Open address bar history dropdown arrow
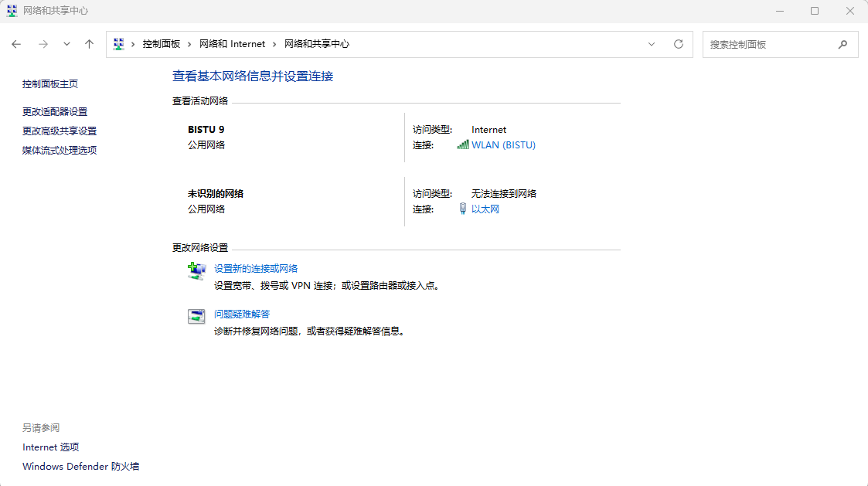The image size is (868, 486). [652, 44]
